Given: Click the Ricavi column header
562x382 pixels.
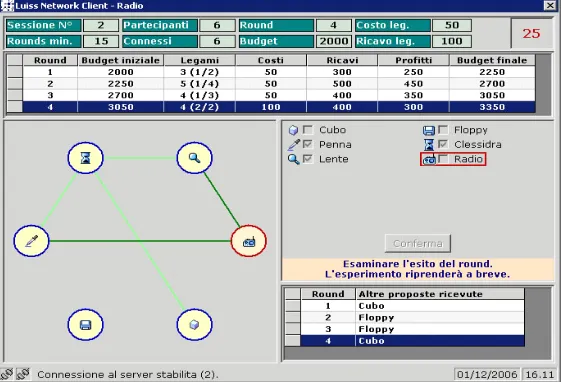Looking at the screenshot, I should click(x=342, y=60).
